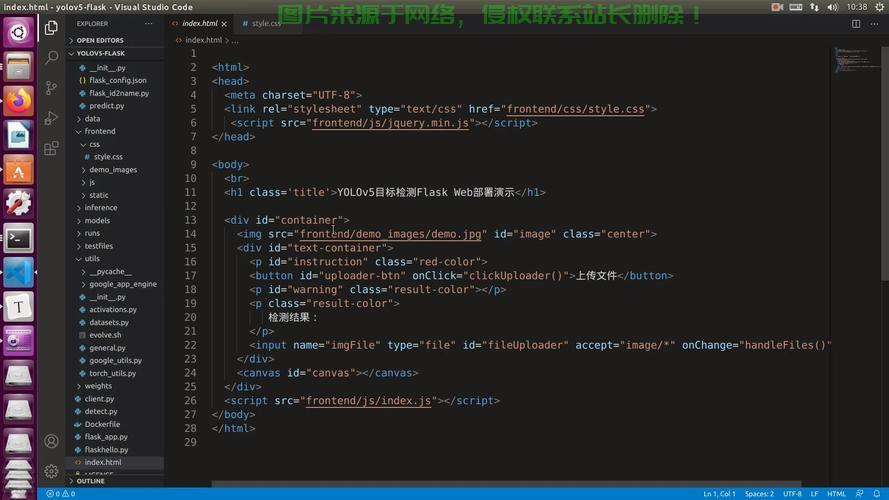This screenshot has height=500, width=889.
Task: Split the editor to the right
Action: (856, 24)
